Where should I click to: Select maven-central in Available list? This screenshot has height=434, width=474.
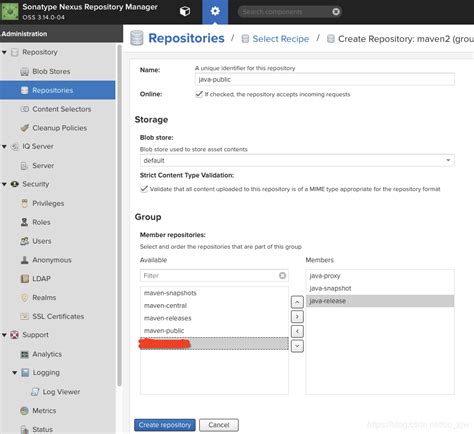pyautogui.click(x=214, y=306)
